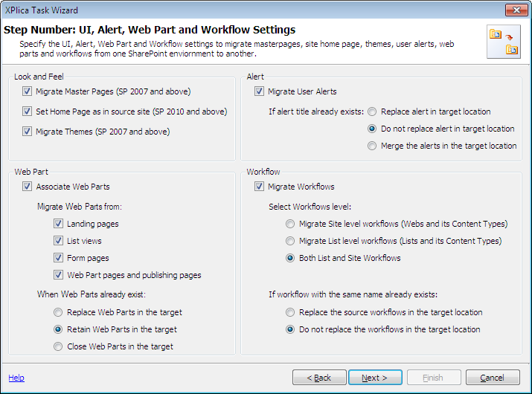Uncheck Migrate User Alerts

tap(259, 91)
